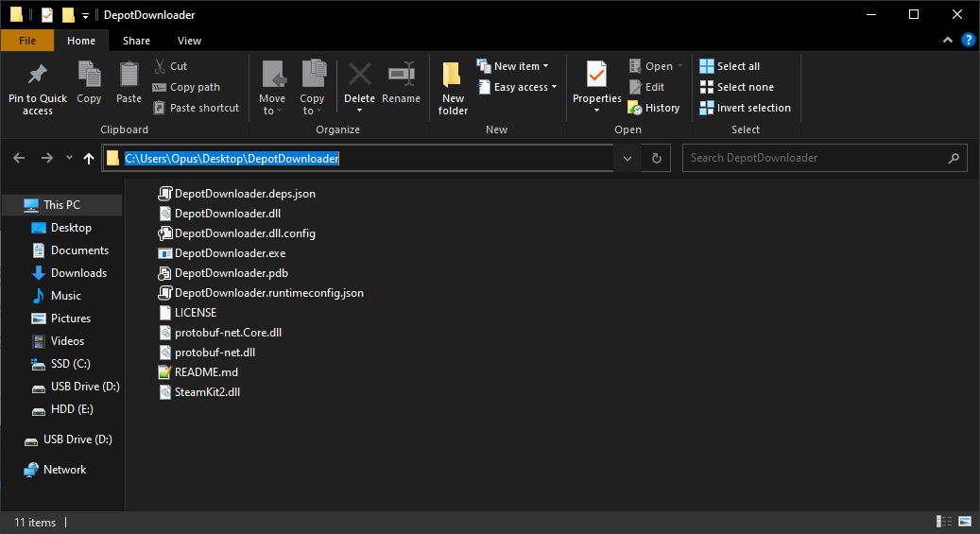Select protobuf-net.dll file
Viewport: 980px width, 534px height.
207,353
